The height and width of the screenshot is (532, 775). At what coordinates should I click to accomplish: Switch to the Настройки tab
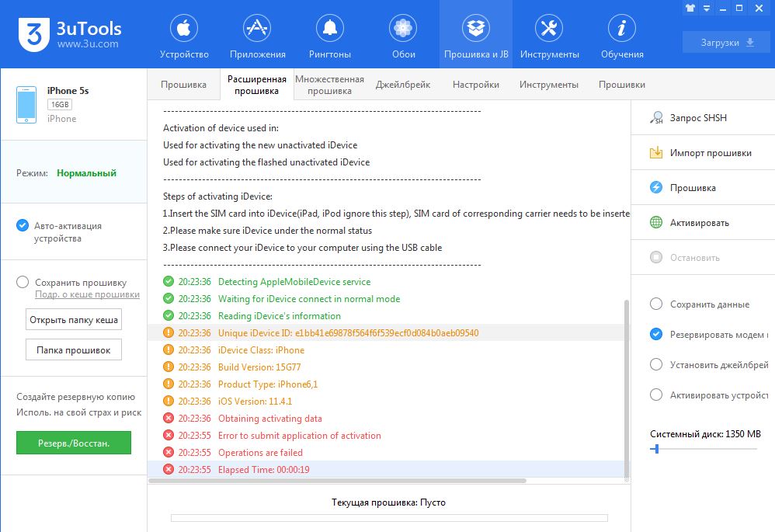476,85
